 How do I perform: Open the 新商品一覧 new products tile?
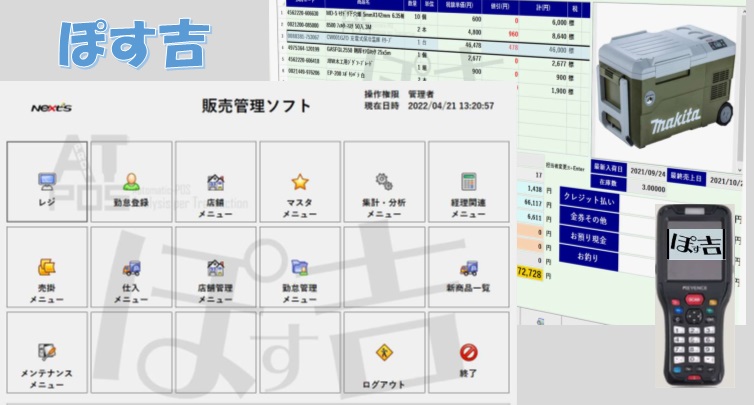(x=468, y=267)
